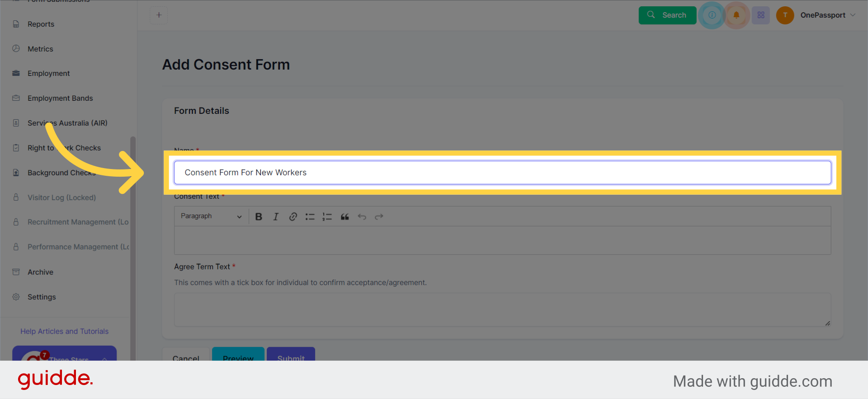
Task: Open Reports in the sidebar
Action: click(41, 24)
